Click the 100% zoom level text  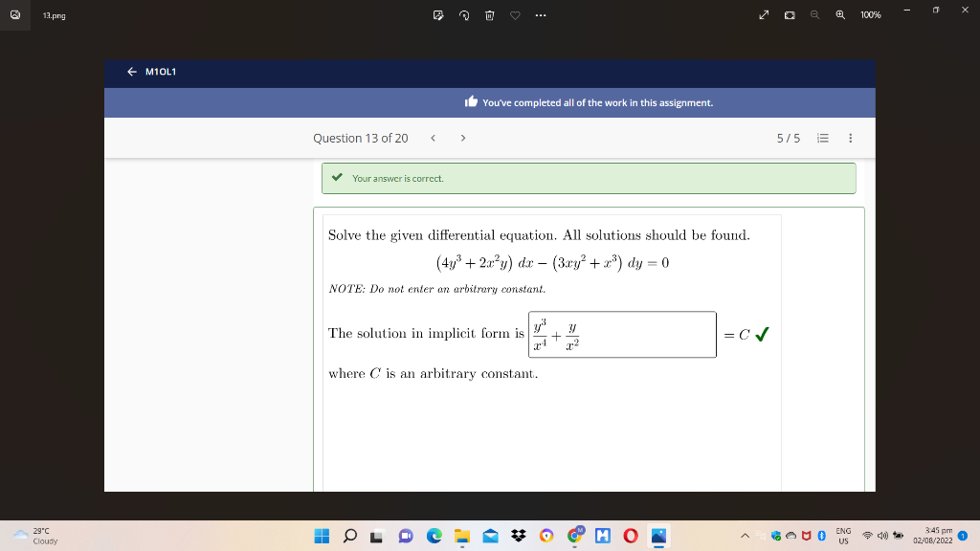(871, 15)
